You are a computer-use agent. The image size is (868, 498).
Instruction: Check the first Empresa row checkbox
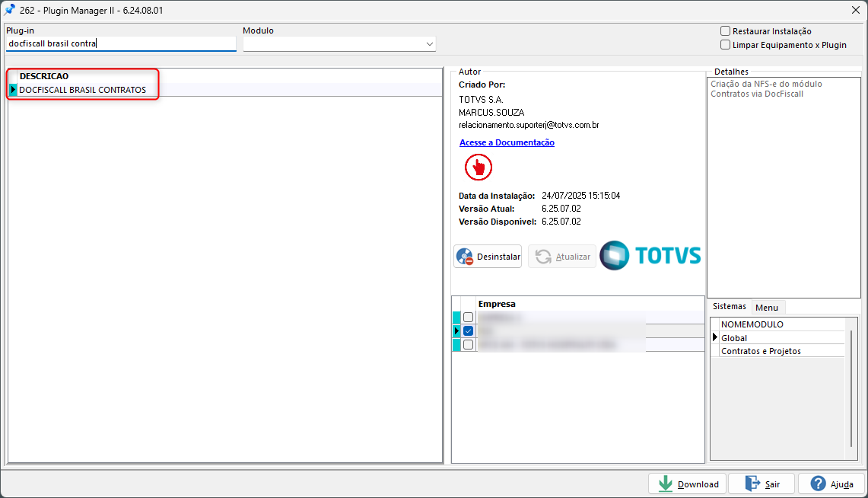coord(469,318)
